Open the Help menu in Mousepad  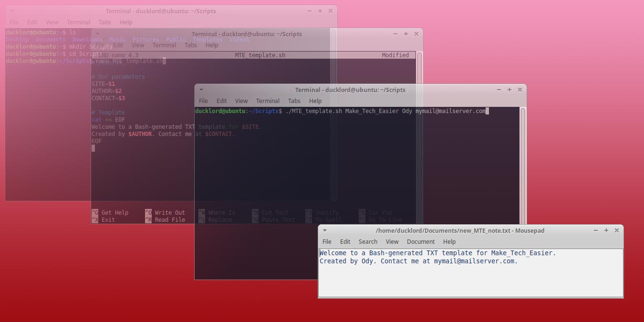coord(449,241)
